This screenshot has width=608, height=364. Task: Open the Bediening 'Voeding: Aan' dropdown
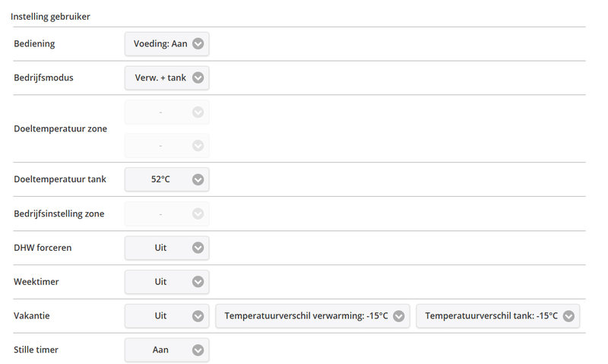(x=160, y=44)
